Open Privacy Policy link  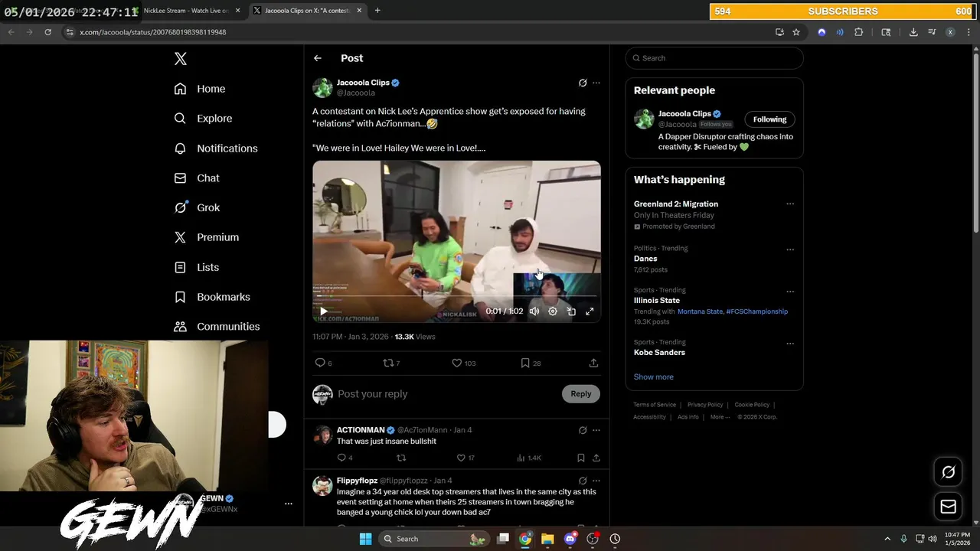[x=705, y=405]
